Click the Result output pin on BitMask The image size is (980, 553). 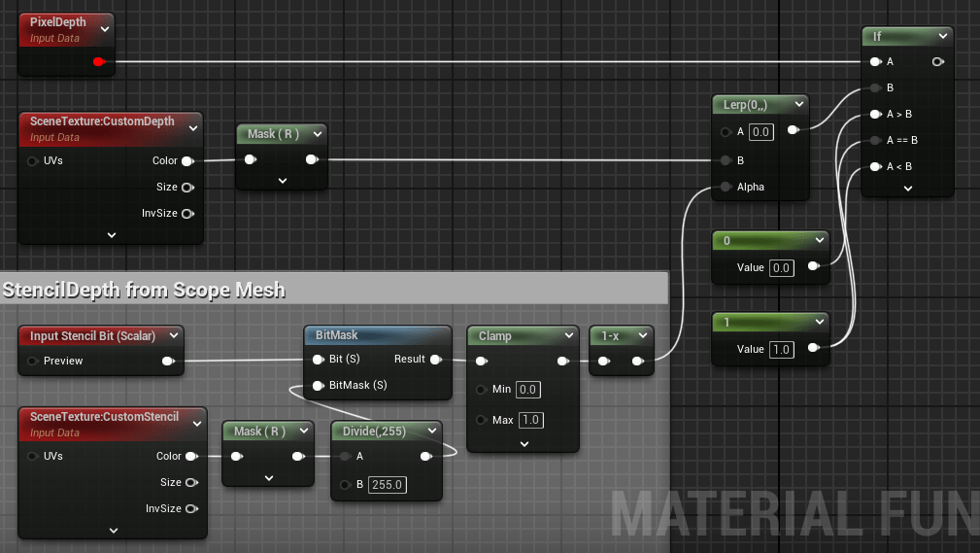click(x=435, y=360)
